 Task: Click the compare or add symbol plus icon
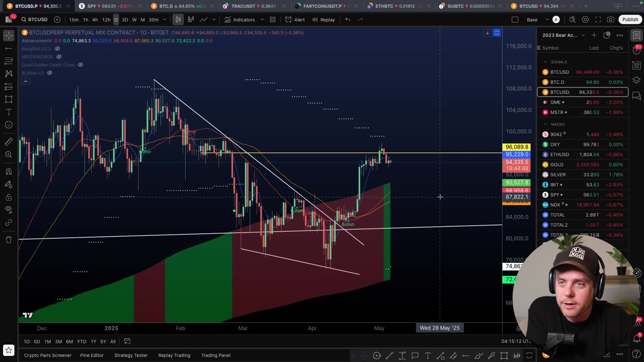click(57, 20)
